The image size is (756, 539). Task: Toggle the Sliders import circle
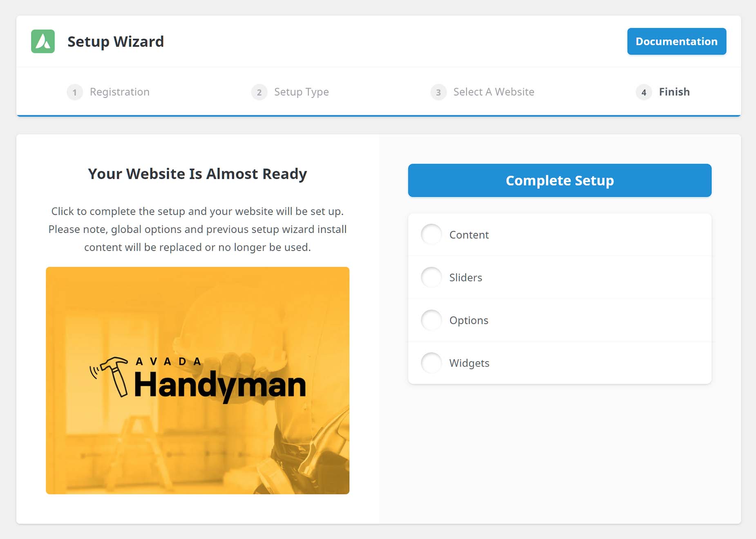[x=432, y=277]
